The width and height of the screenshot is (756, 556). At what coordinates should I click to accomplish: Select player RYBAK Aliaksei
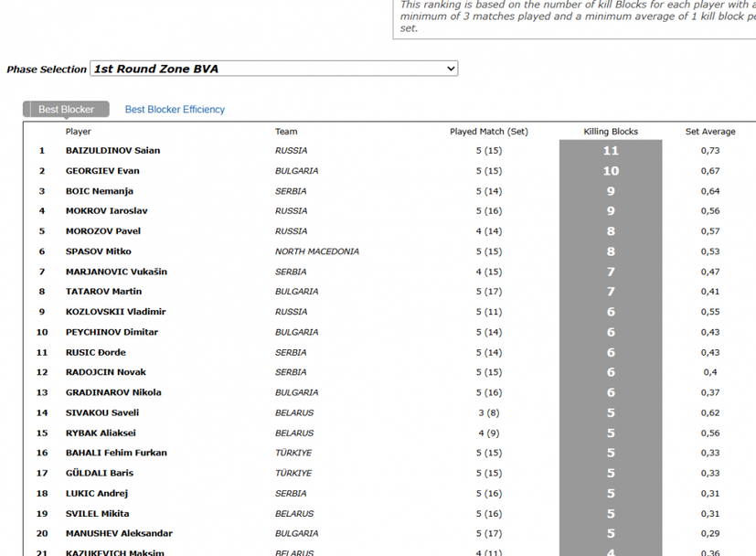[x=101, y=433]
